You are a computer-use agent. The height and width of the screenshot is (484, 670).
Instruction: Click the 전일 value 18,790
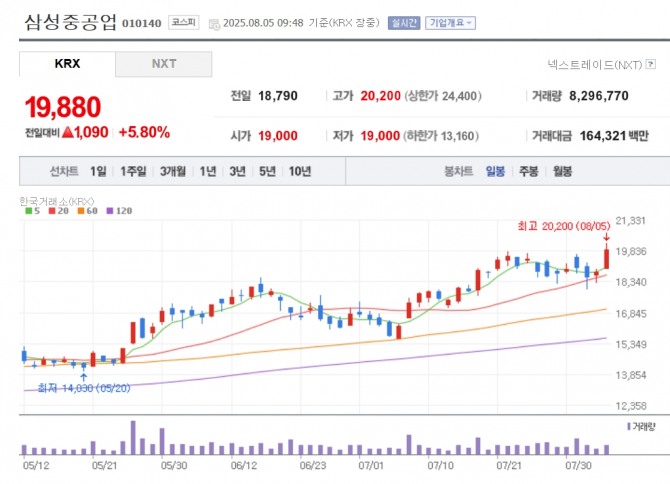(278, 96)
